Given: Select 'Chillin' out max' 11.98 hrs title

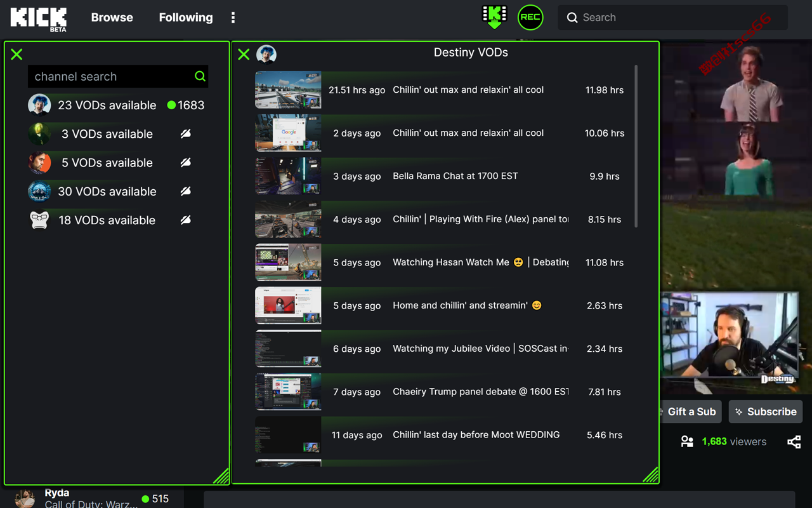Looking at the screenshot, I should tap(468, 90).
